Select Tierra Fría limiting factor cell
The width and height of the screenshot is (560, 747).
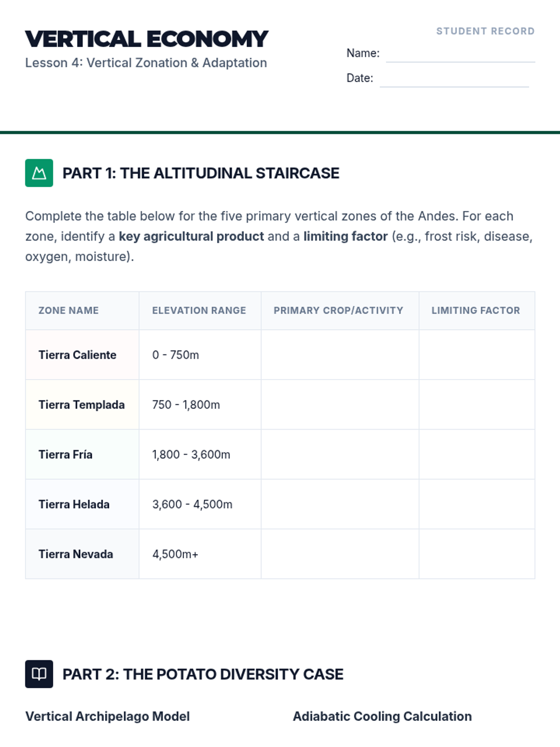click(476, 454)
